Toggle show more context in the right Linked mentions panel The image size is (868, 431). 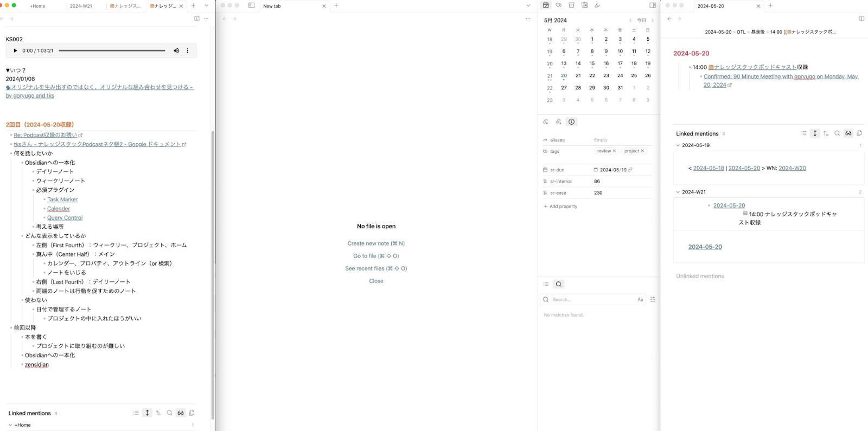pyautogui.click(x=815, y=133)
